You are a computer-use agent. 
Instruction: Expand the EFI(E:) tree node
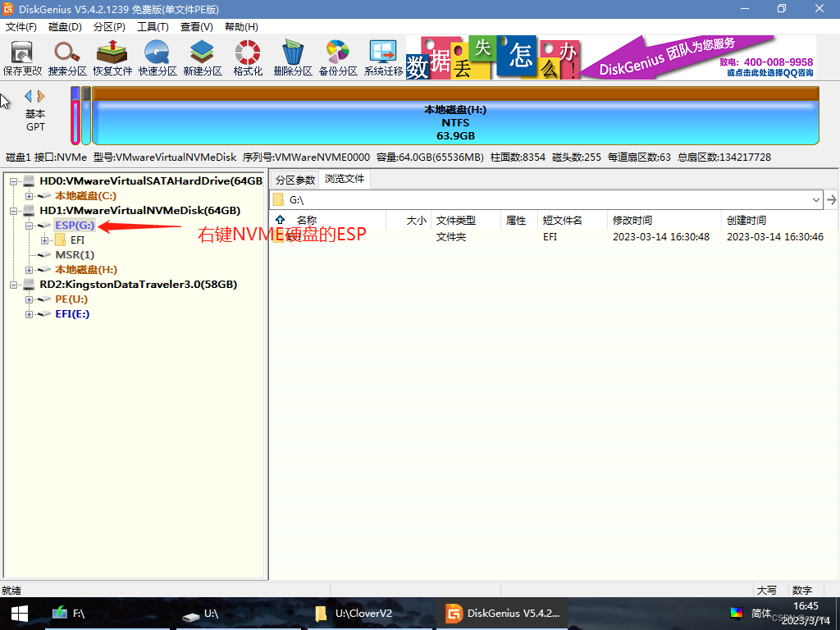pyautogui.click(x=29, y=314)
